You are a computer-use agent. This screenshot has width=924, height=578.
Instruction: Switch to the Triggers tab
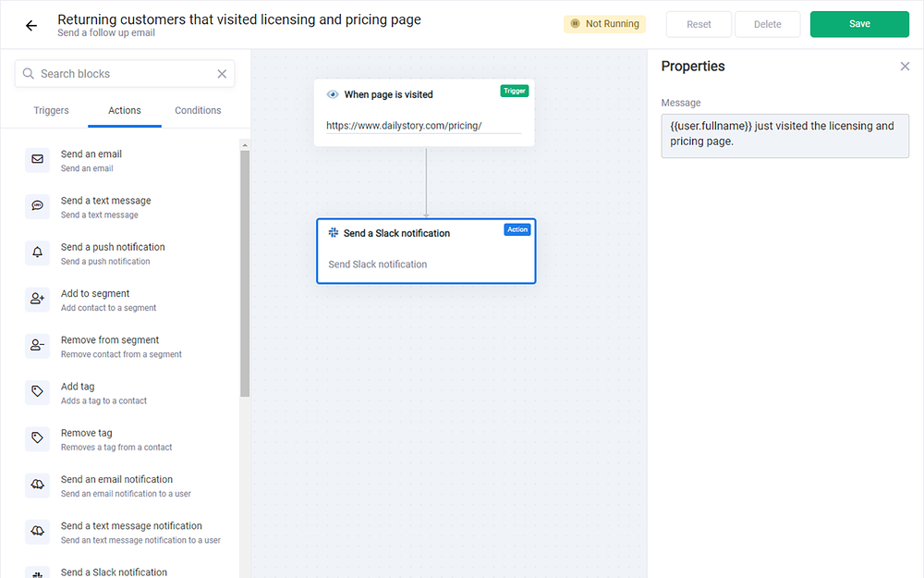pos(51,110)
